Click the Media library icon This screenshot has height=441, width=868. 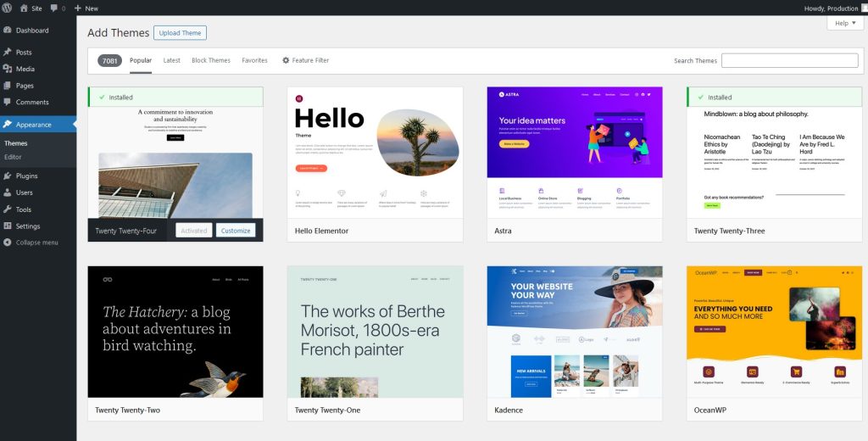(x=7, y=69)
